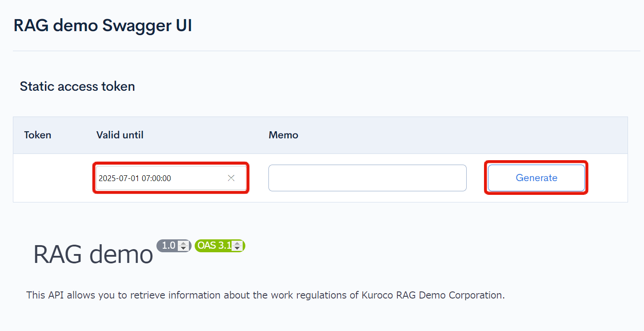Clear the date using the X icon
Image resolution: width=644 pixels, height=331 pixels.
(x=231, y=178)
